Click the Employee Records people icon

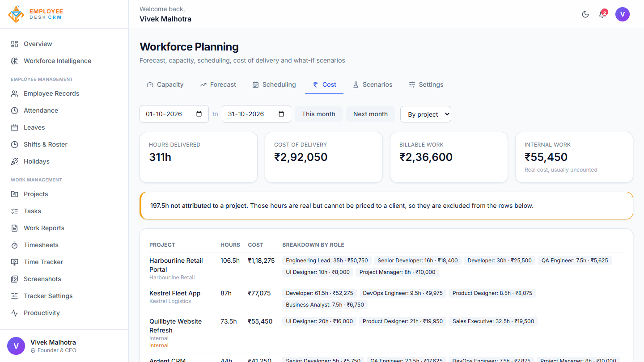[15, 93]
